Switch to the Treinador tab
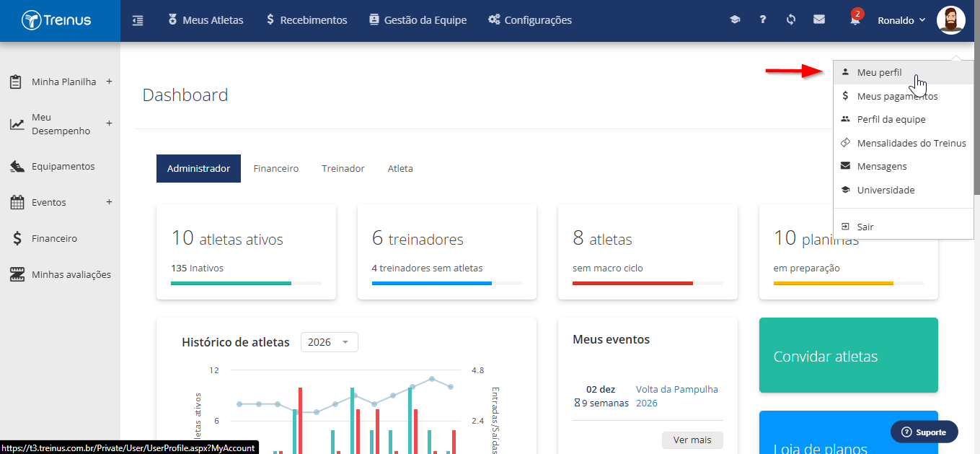Screen dimensions: 980x454 point(343,168)
